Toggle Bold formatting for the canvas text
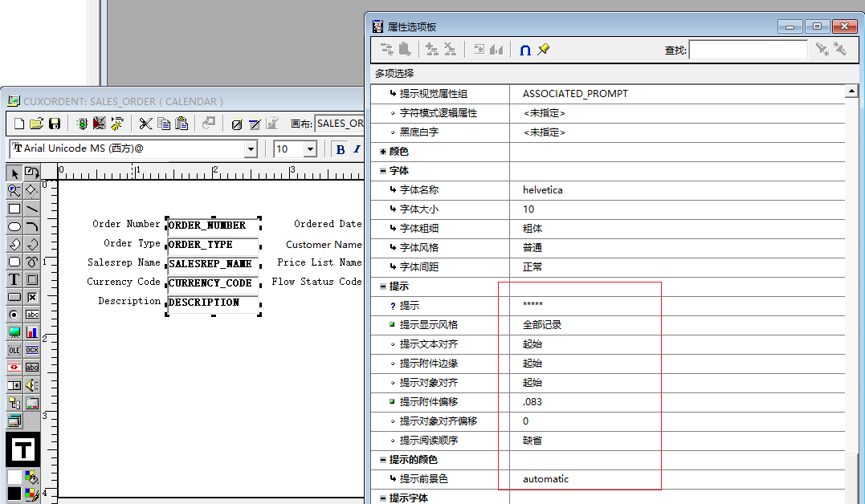Viewport: 865px width, 504px height. point(340,147)
